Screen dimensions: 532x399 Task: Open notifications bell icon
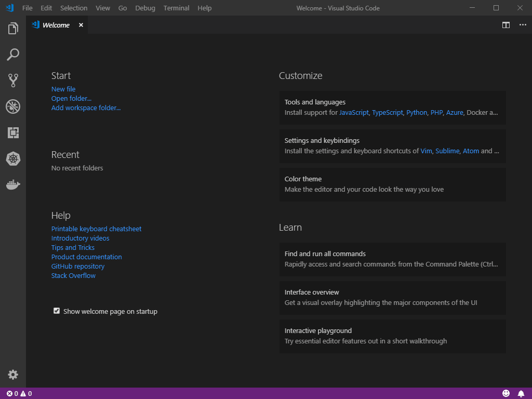(x=521, y=394)
